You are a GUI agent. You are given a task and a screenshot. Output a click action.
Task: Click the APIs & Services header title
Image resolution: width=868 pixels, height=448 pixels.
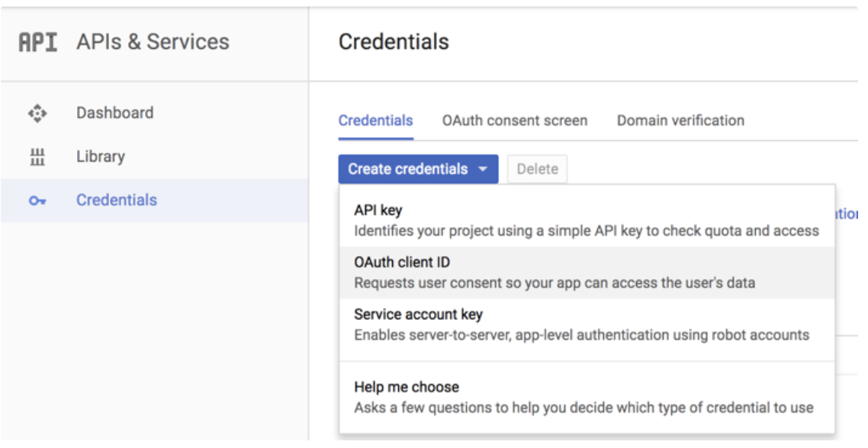click(x=153, y=41)
